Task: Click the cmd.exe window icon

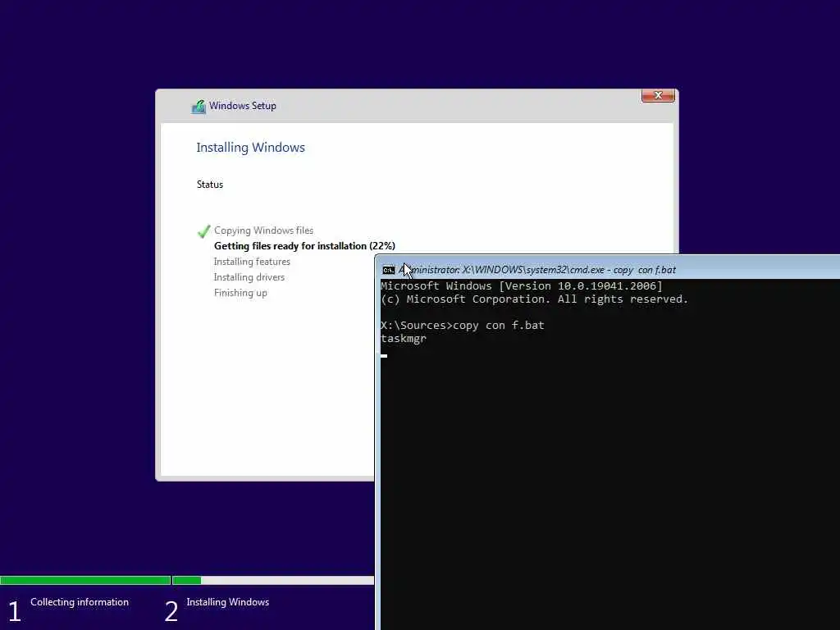Action: (389, 270)
